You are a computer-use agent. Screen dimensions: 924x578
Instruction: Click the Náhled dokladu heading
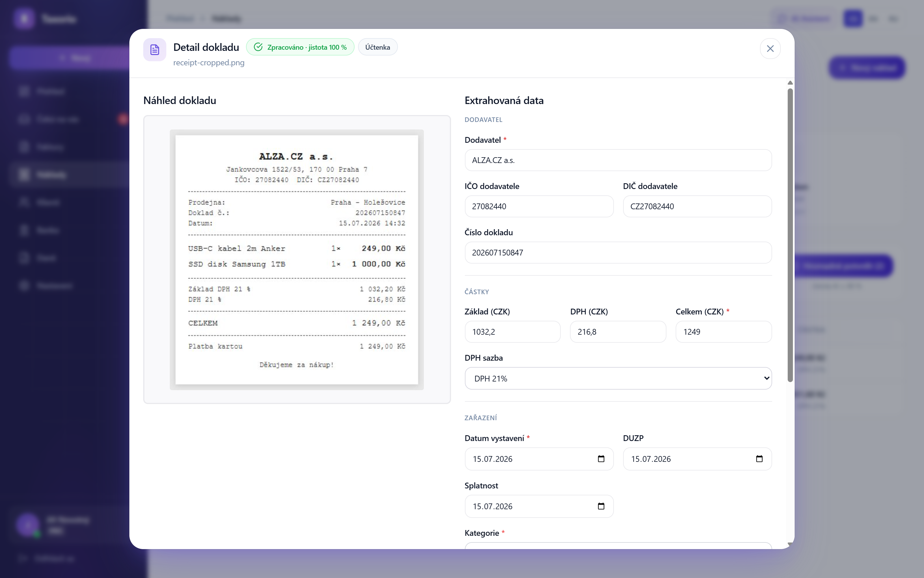point(180,101)
